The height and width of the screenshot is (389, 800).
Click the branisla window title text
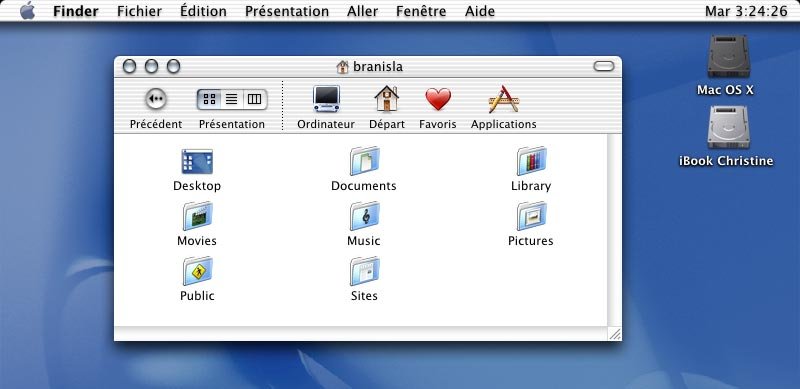[378, 66]
